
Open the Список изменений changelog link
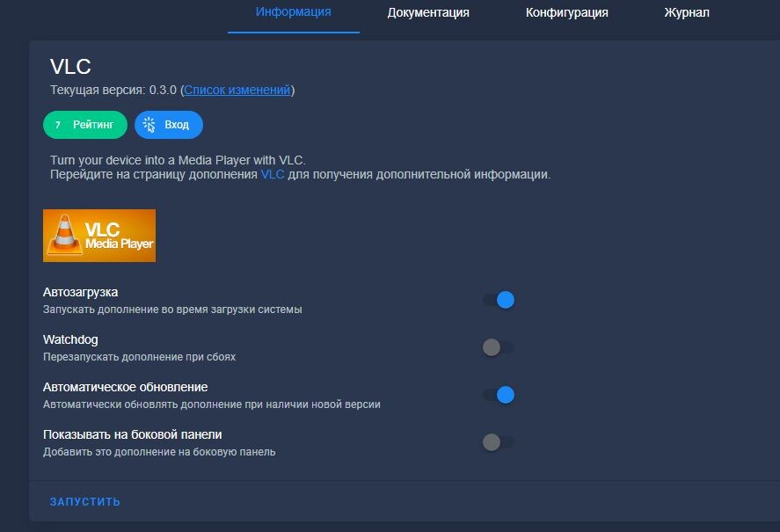click(x=237, y=90)
